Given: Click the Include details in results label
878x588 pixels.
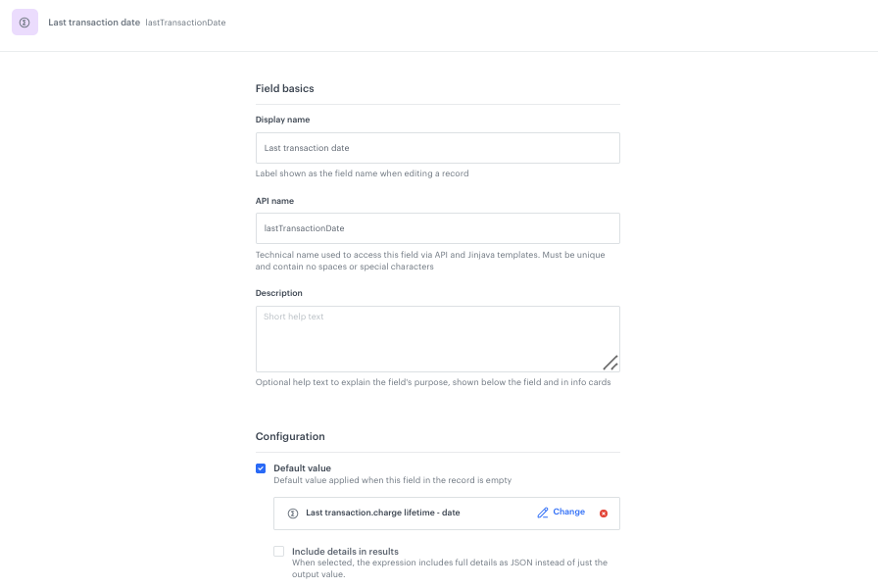Looking at the screenshot, I should point(345,552).
